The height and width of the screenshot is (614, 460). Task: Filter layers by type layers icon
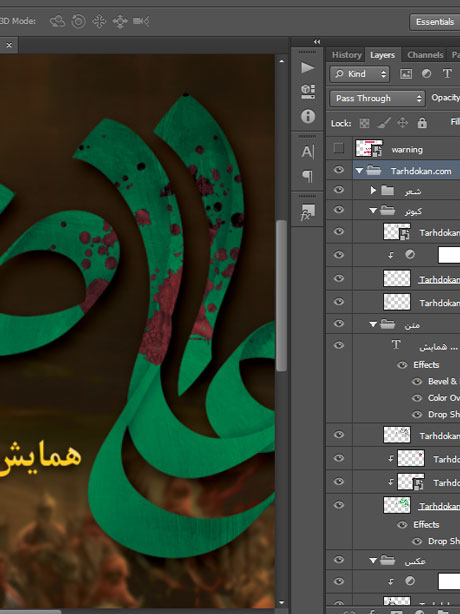447,74
